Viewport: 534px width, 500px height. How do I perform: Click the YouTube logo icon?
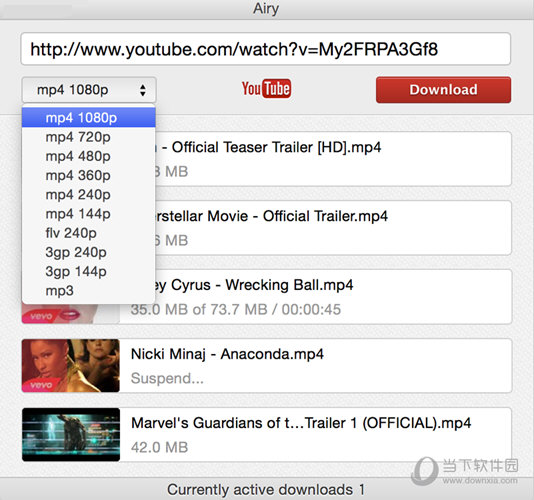[266, 89]
